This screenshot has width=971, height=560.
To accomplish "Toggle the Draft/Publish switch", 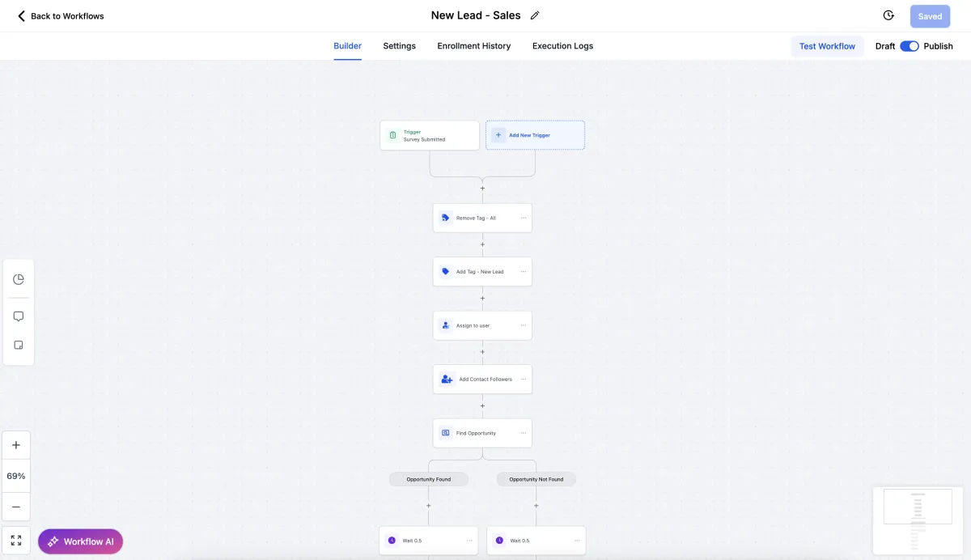I will coord(910,46).
